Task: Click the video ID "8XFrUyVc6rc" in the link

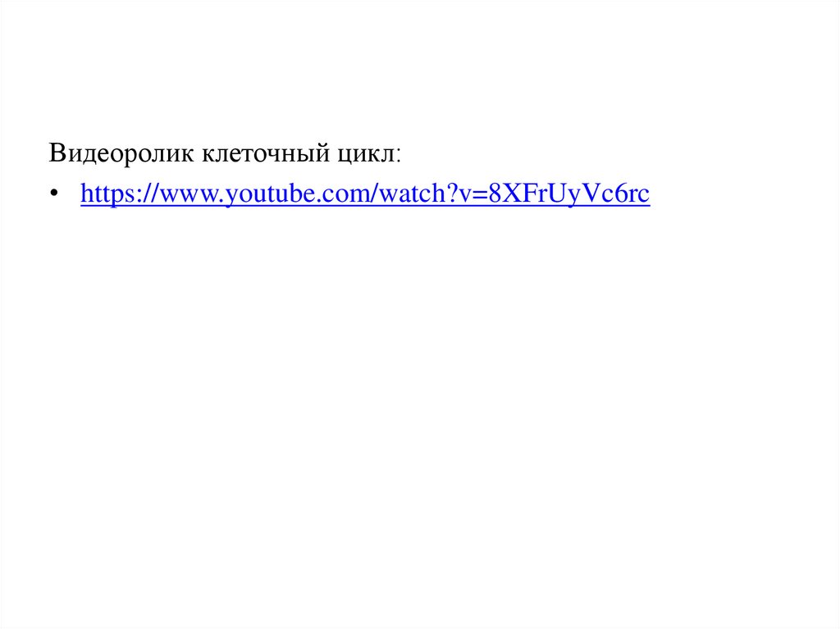Action: coord(569,194)
